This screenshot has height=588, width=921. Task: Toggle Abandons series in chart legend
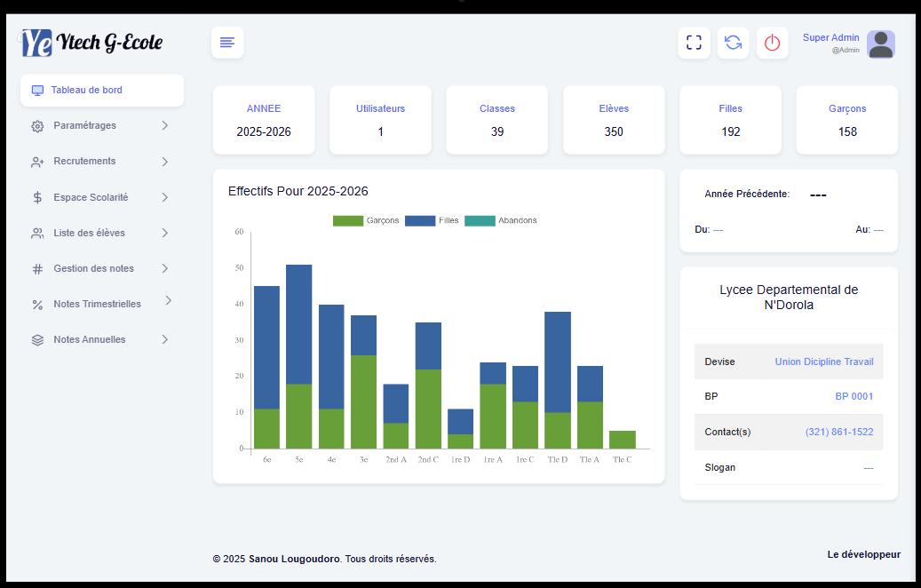pos(501,220)
